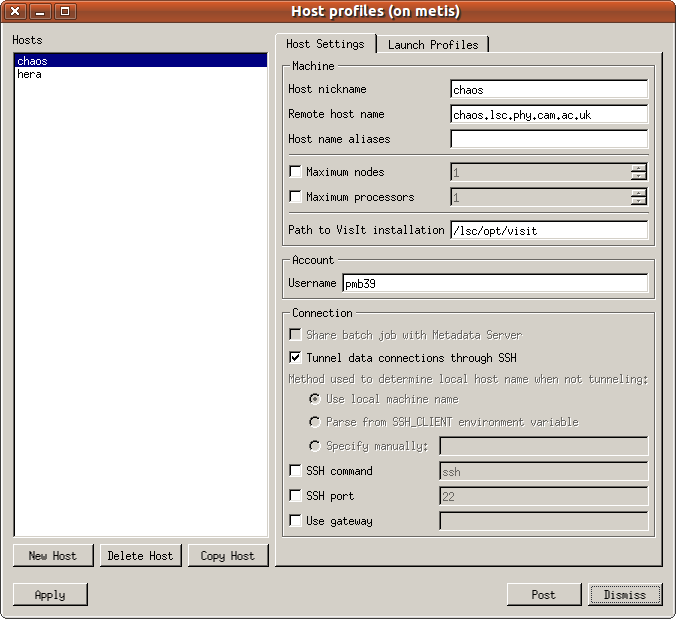Disable Tunnel data connections through SSH
The width and height of the screenshot is (676, 619).
click(x=295, y=357)
